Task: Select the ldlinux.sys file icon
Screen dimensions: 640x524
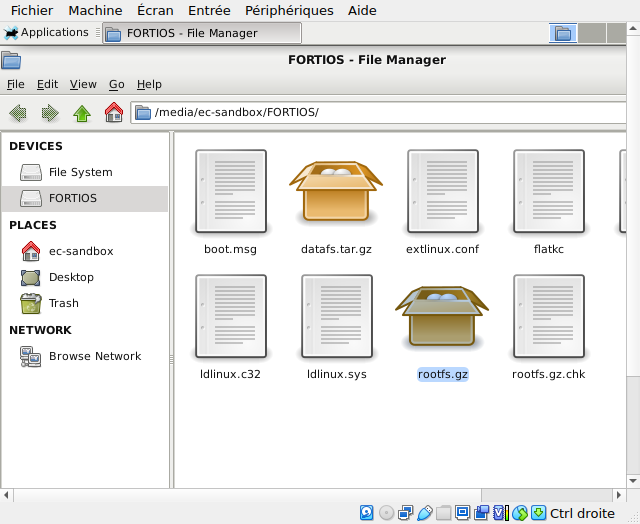Action: [x=337, y=316]
